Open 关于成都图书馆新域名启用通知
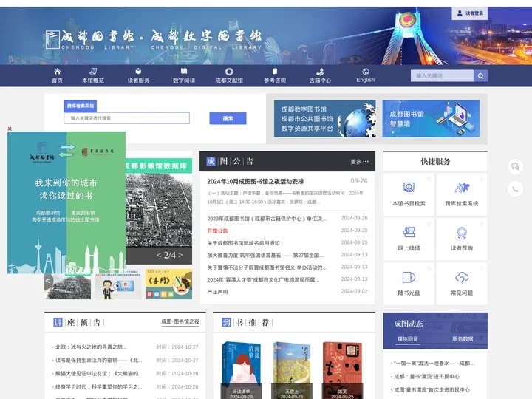This screenshot has height=399, width=532. (x=243, y=243)
